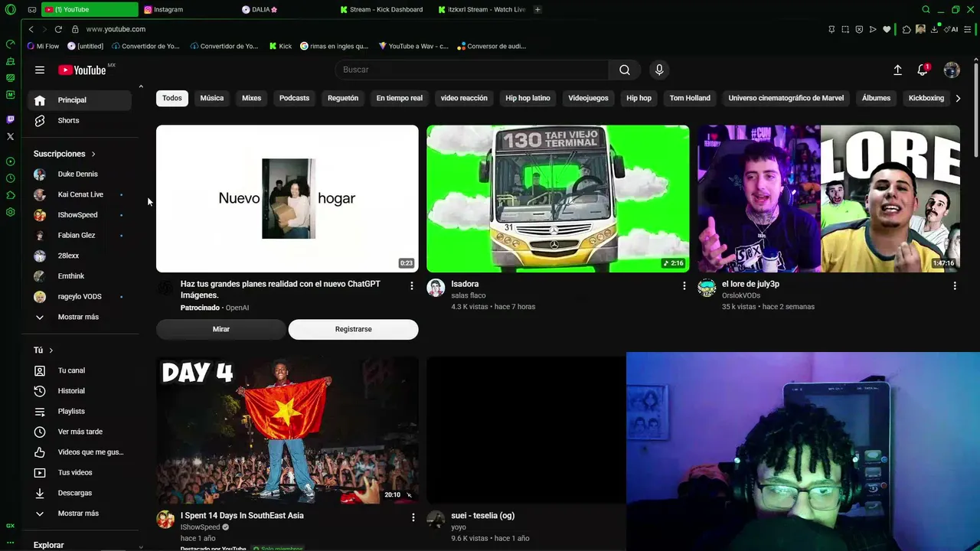This screenshot has height=551, width=980.
Task: Switch to itzkxrl Stream tab
Action: coord(482,10)
